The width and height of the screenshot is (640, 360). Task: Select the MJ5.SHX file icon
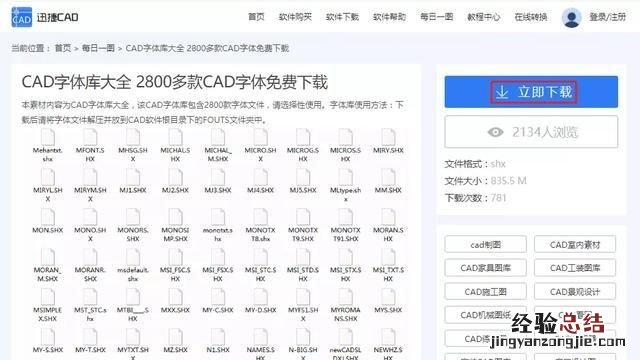(x=303, y=177)
